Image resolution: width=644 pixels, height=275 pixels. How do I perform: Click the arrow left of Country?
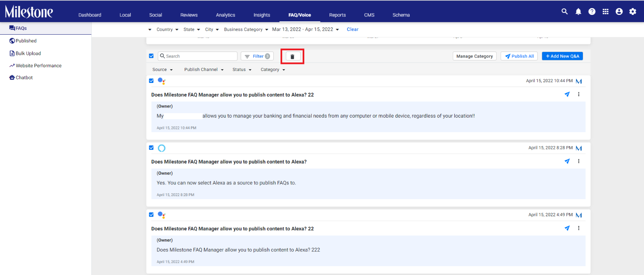(x=150, y=29)
